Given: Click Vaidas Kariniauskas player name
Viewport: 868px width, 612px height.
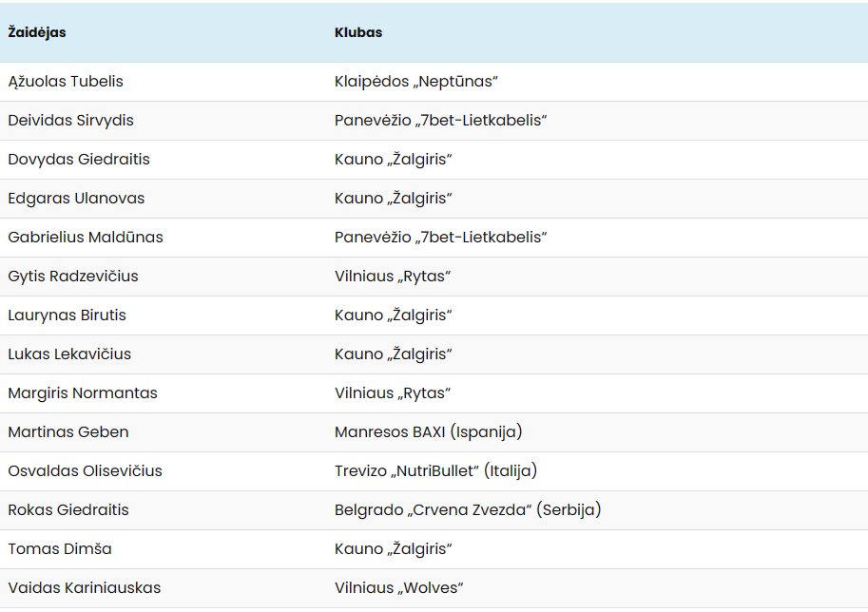Looking at the screenshot, I should tap(85, 587).
